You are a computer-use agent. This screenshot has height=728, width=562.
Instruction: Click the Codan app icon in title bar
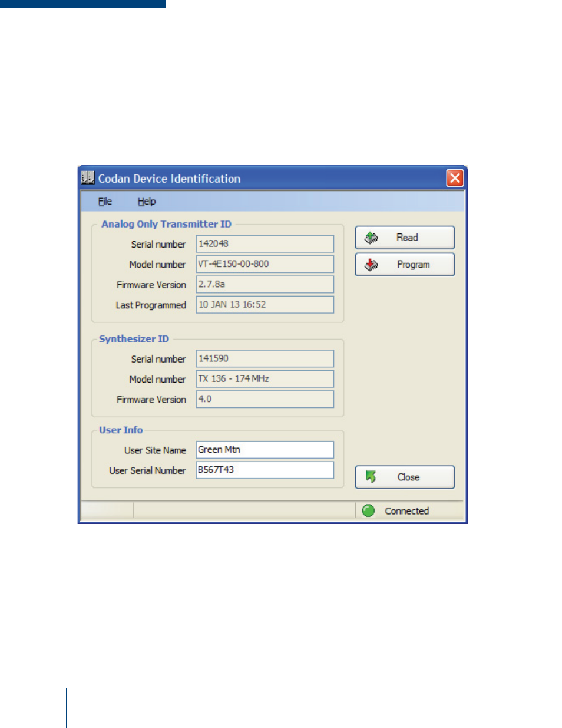coord(88,177)
